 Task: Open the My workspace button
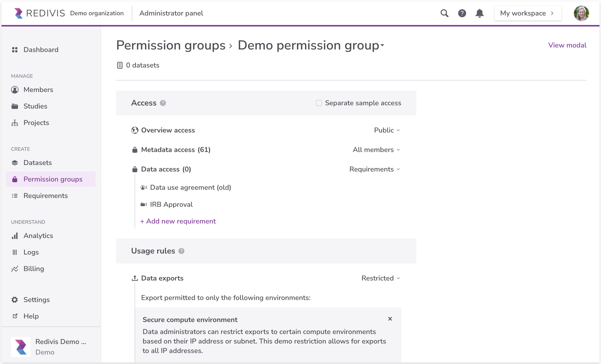pyautogui.click(x=528, y=13)
